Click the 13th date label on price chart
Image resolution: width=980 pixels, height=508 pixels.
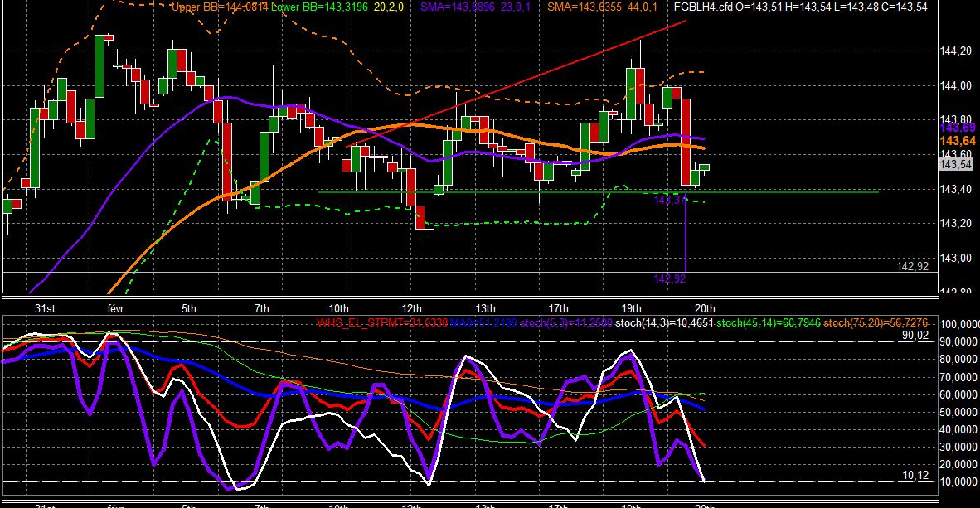click(485, 308)
